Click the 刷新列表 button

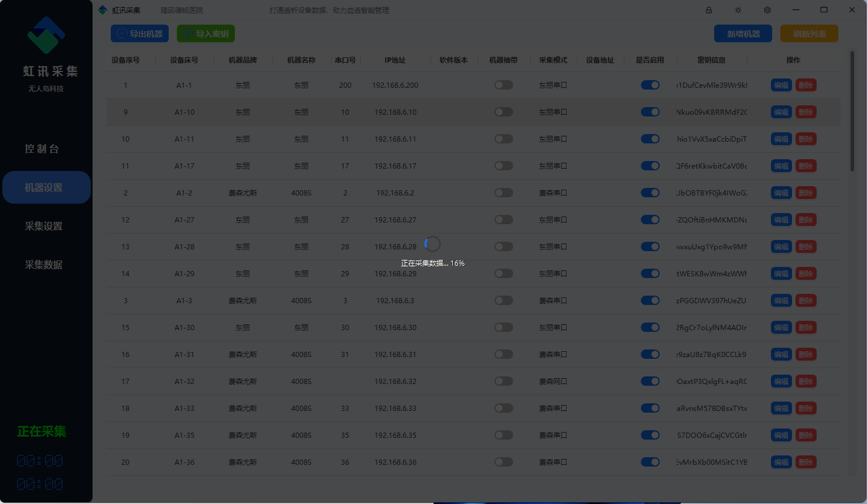(x=809, y=33)
